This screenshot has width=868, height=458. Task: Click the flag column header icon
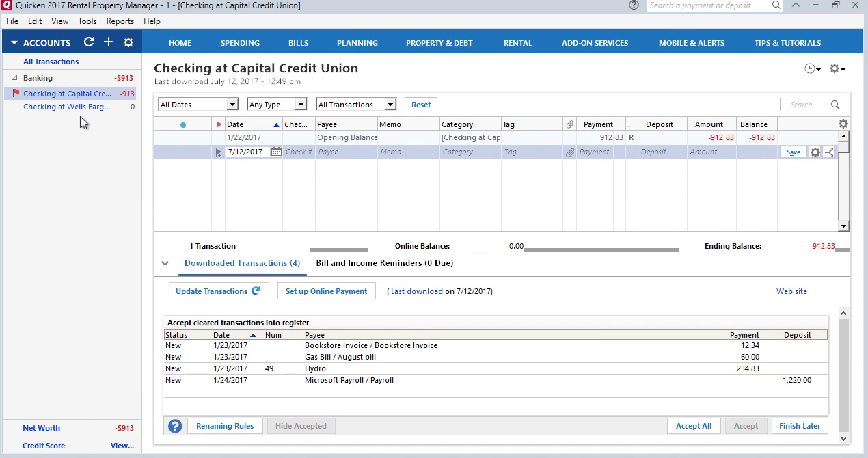click(x=219, y=125)
